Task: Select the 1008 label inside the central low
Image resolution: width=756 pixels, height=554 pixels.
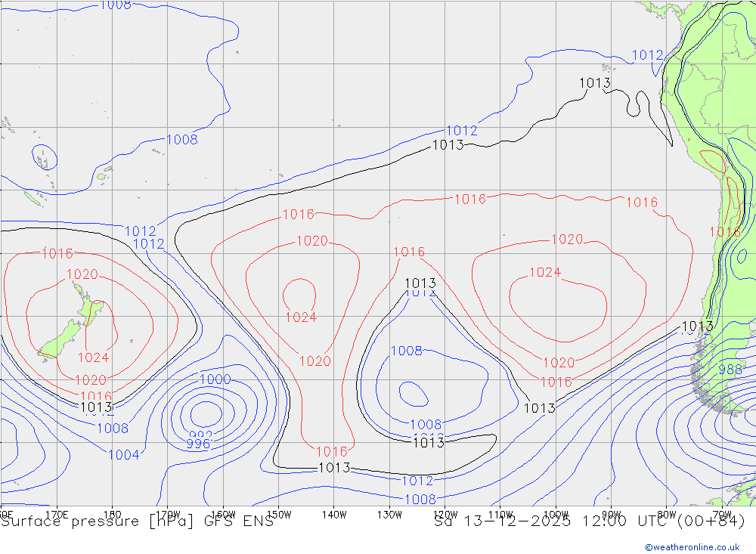Action: [x=407, y=351]
